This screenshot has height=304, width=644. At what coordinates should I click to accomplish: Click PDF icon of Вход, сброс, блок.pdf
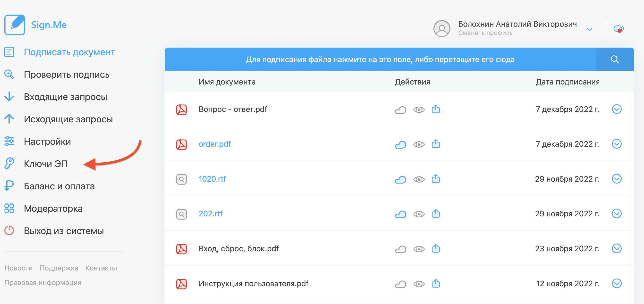coord(181,249)
